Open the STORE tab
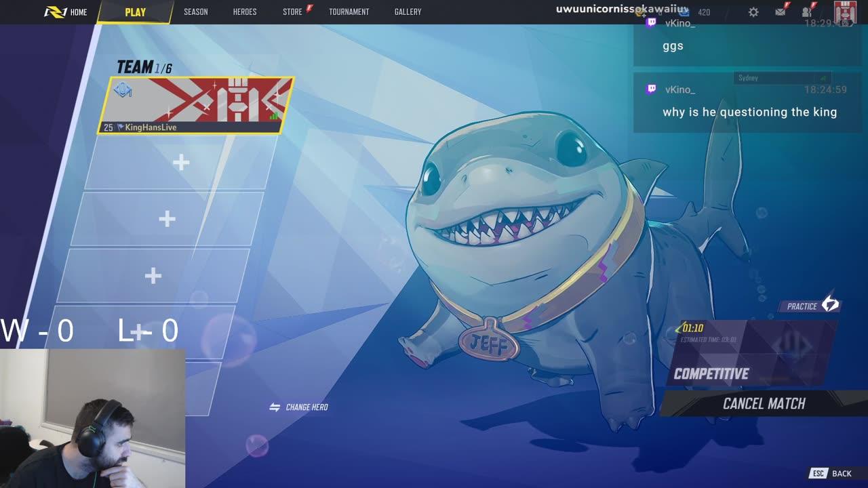Image resolution: width=868 pixels, height=488 pixels. point(292,12)
